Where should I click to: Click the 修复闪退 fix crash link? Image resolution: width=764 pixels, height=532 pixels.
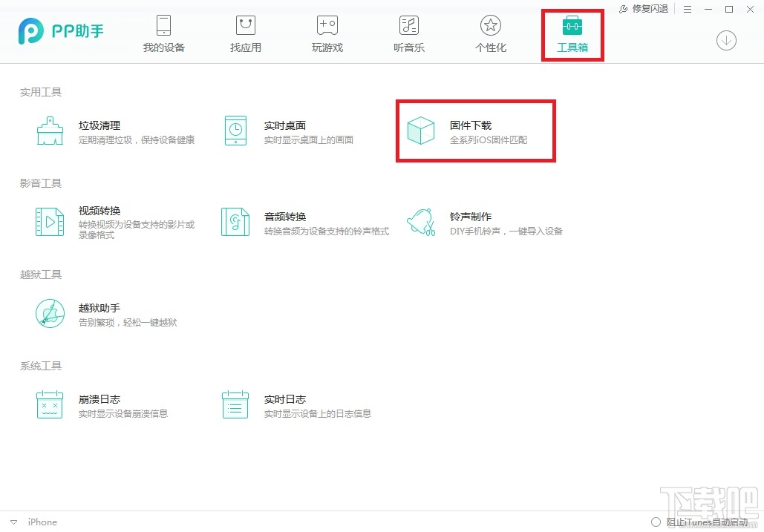pyautogui.click(x=646, y=9)
